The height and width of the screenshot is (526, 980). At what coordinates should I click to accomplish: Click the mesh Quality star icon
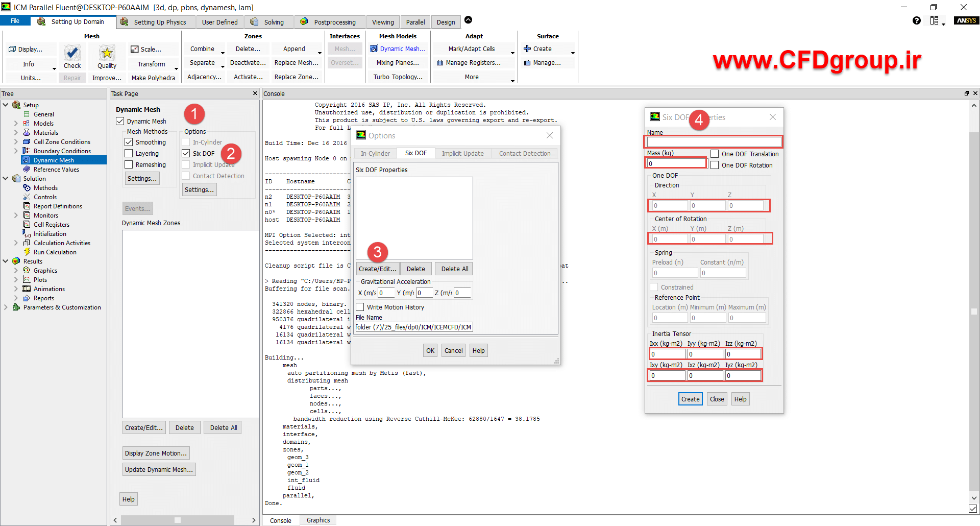pyautogui.click(x=107, y=53)
